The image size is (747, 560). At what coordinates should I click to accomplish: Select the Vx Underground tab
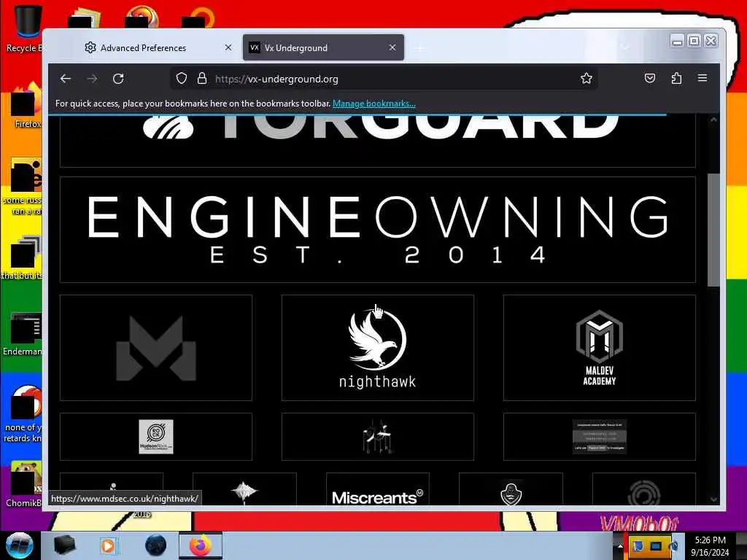tap(323, 47)
